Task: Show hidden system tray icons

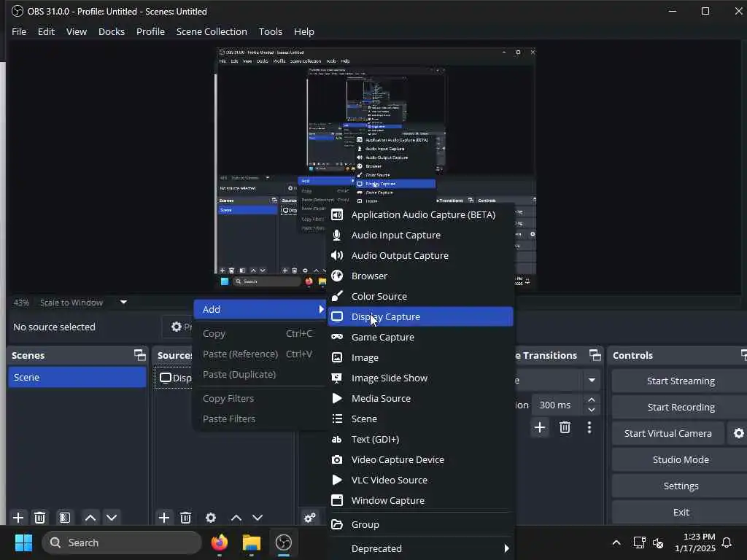Action: pos(616,542)
